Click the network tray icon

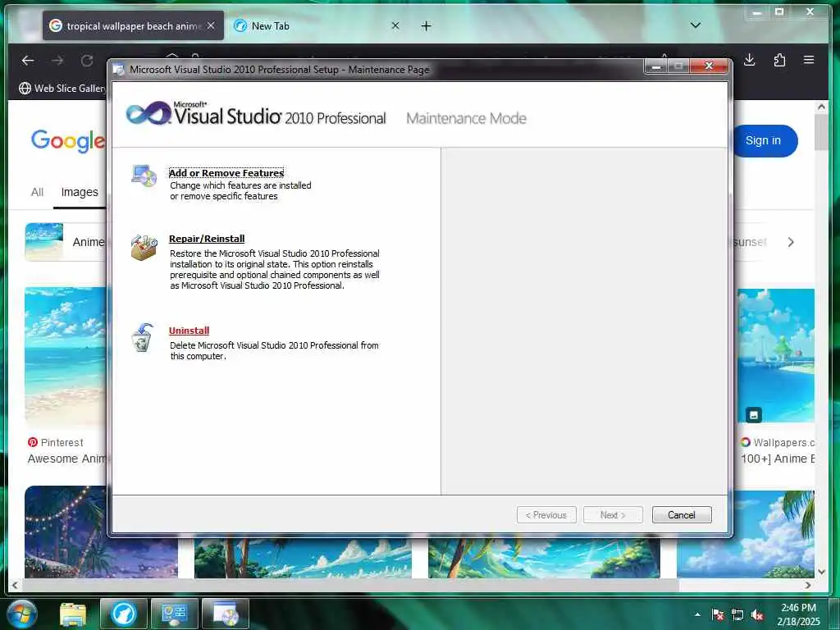[737, 614]
